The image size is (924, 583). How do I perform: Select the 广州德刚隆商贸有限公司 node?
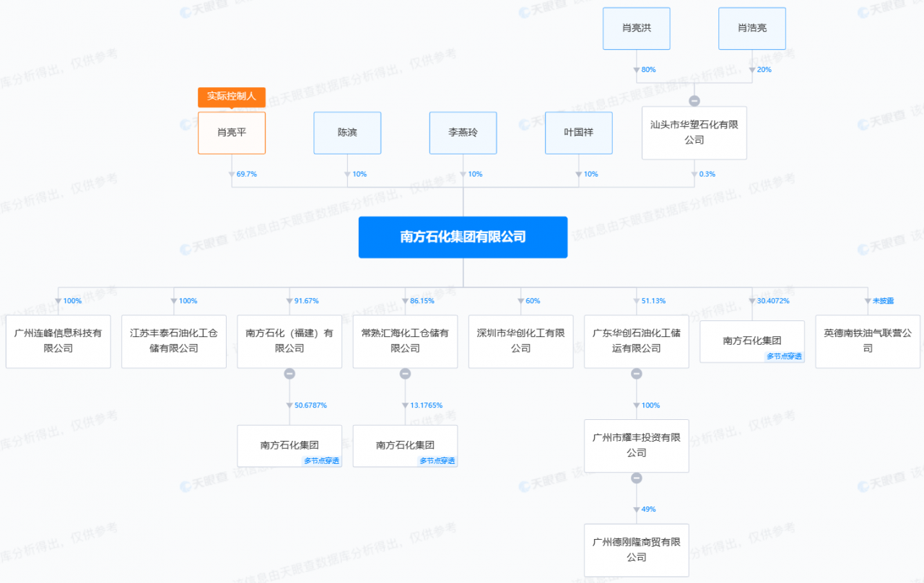(x=636, y=550)
